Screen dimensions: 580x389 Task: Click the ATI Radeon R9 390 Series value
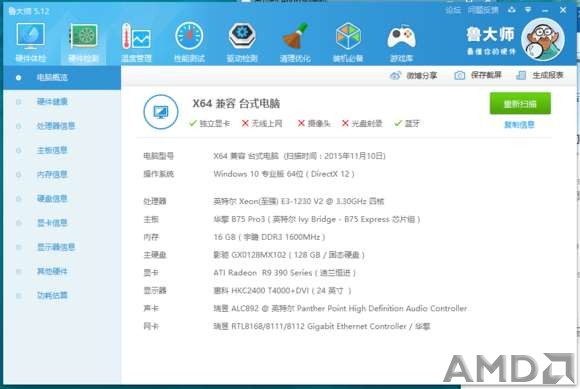point(284,273)
